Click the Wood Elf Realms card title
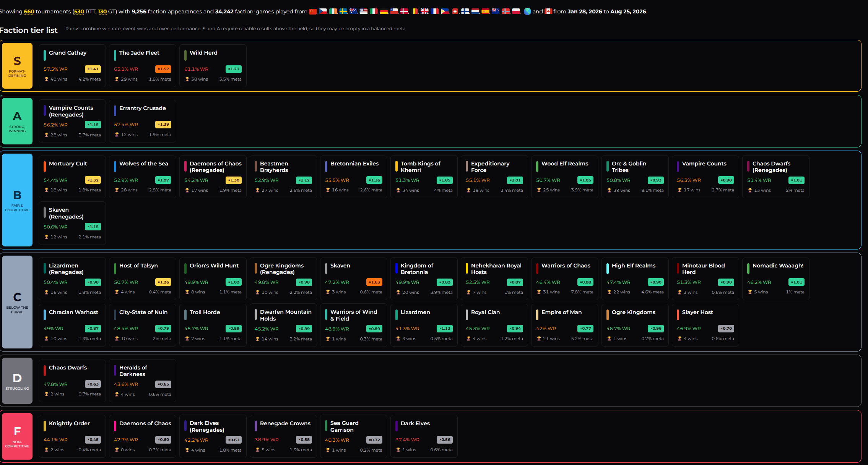The image size is (868, 465). [565, 164]
